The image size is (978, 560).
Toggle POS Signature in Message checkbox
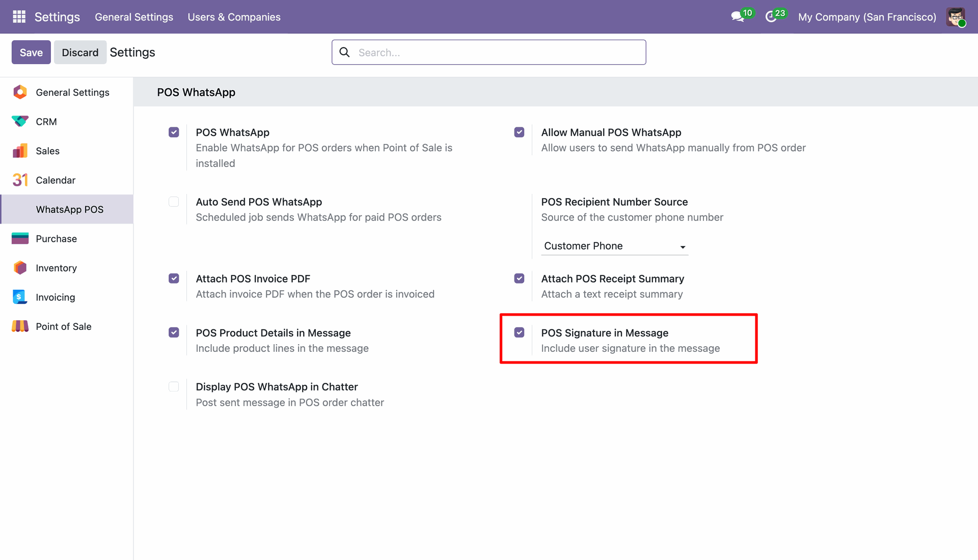[519, 332]
